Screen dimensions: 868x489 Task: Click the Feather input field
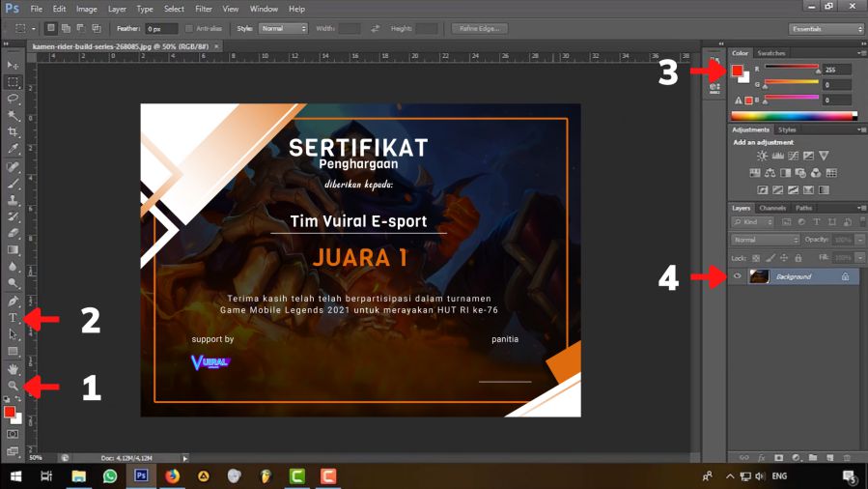pyautogui.click(x=161, y=29)
